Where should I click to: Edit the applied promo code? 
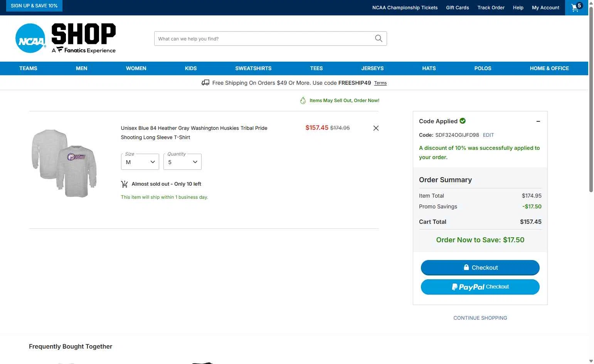click(488, 135)
